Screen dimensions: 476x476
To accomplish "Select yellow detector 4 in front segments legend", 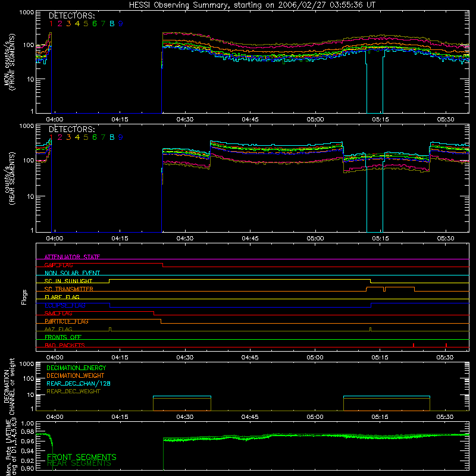I will 77,24.
